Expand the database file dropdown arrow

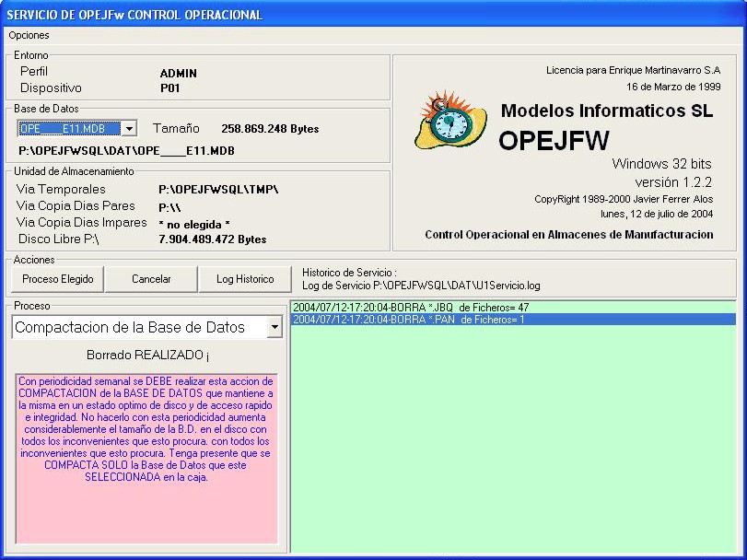129,129
